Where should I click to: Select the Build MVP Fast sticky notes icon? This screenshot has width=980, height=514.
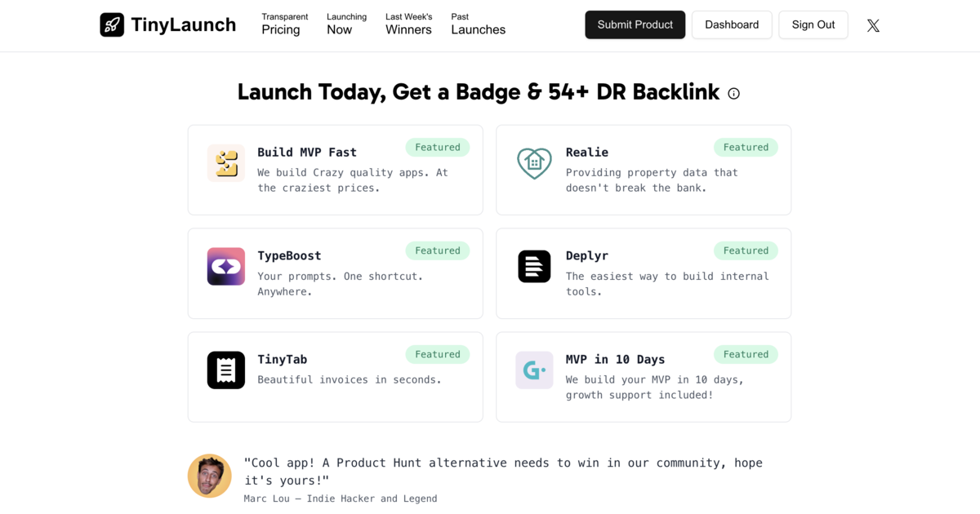click(225, 163)
